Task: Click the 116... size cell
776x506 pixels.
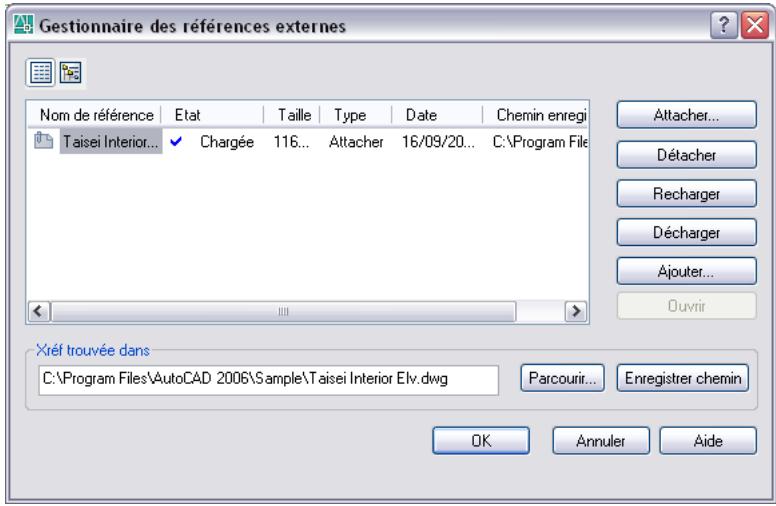Action: click(x=291, y=142)
